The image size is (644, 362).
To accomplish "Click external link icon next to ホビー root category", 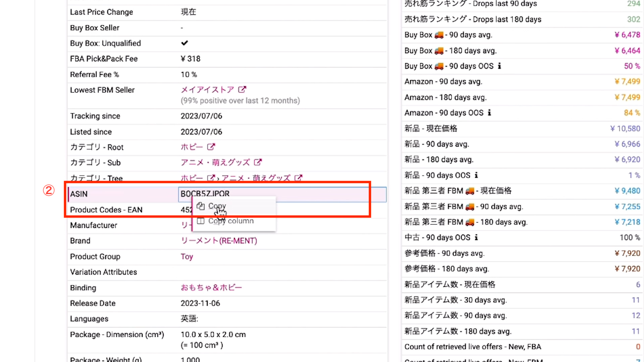I will pyautogui.click(x=211, y=147).
